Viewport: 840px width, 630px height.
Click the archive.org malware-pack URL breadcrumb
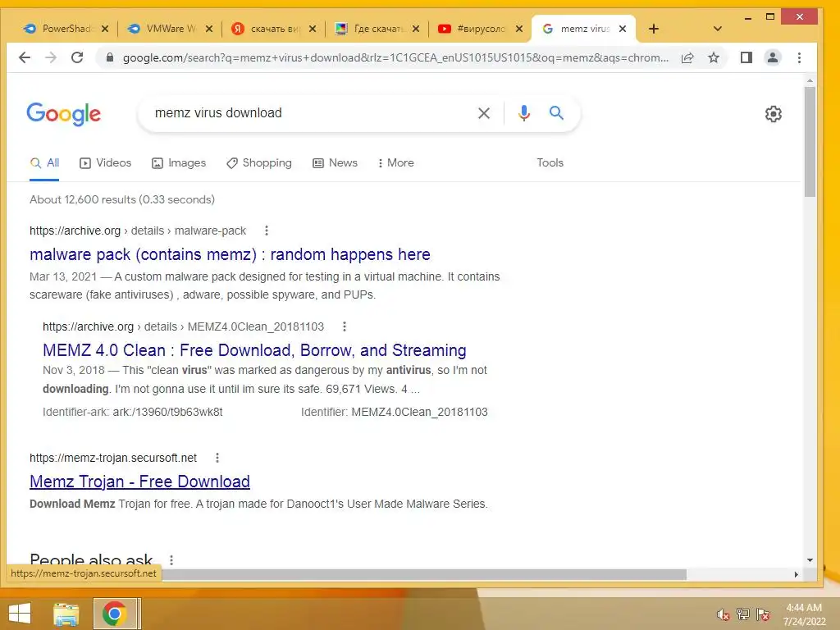pyautogui.click(x=138, y=231)
